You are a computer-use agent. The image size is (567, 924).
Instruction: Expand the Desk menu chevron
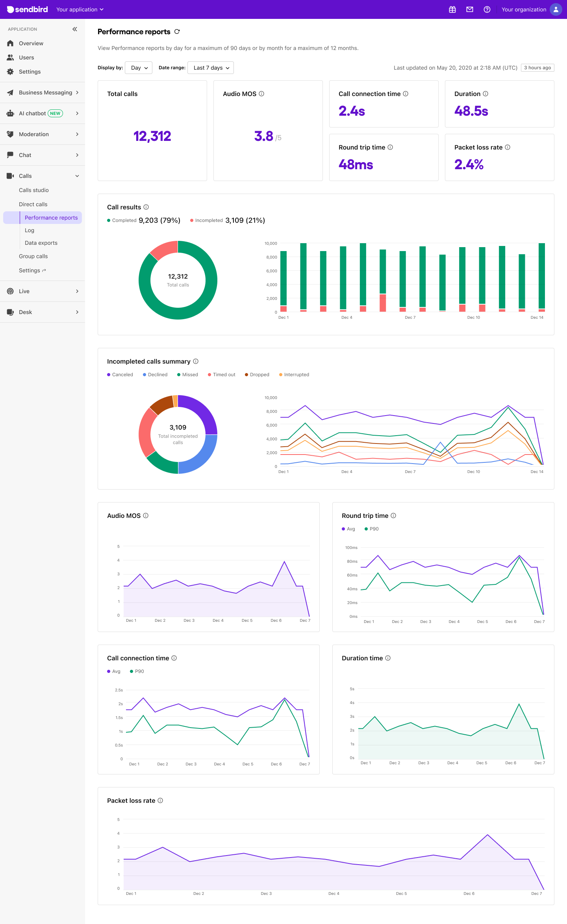77,312
